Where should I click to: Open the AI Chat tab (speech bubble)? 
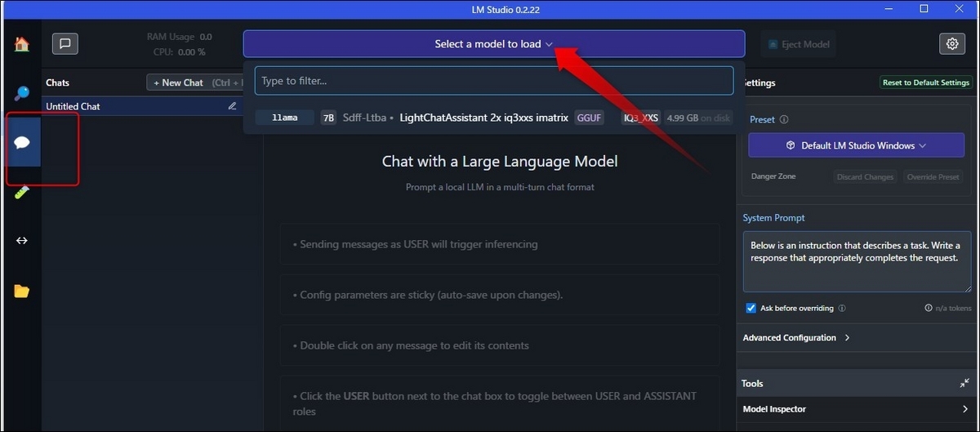22,142
